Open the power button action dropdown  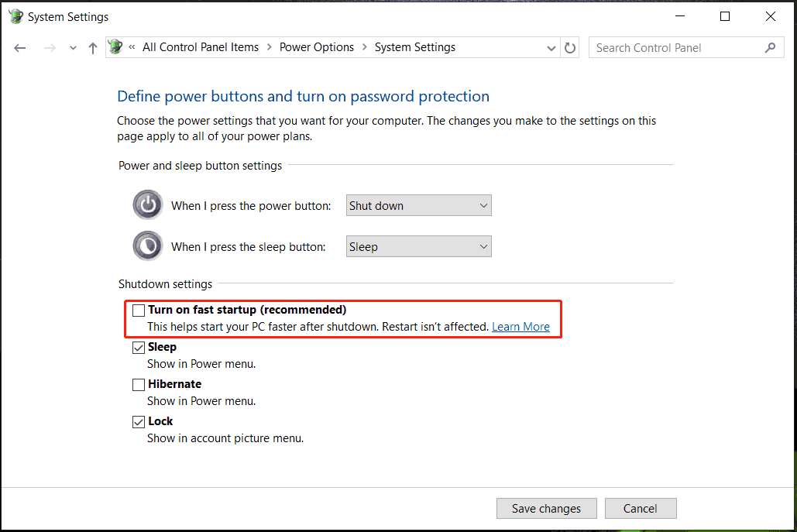[x=419, y=205]
